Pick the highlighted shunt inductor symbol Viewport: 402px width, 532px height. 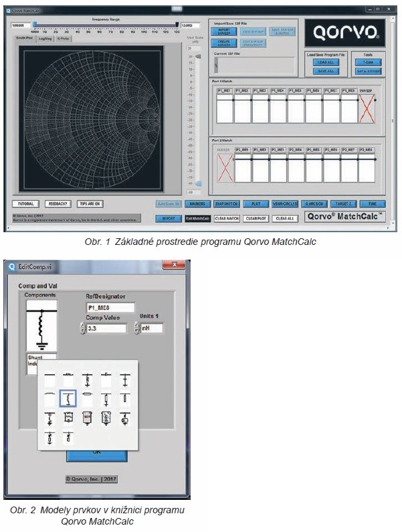[68, 398]
